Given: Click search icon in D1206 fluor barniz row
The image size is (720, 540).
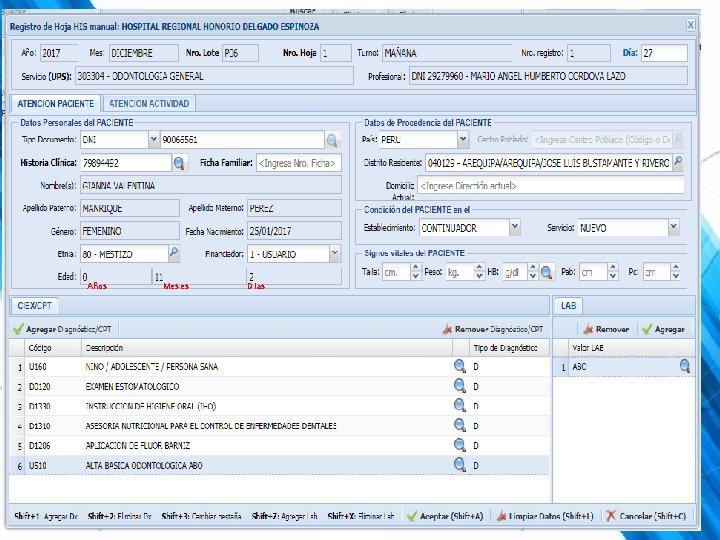Looking at the screenshot, I should point(460,445).
